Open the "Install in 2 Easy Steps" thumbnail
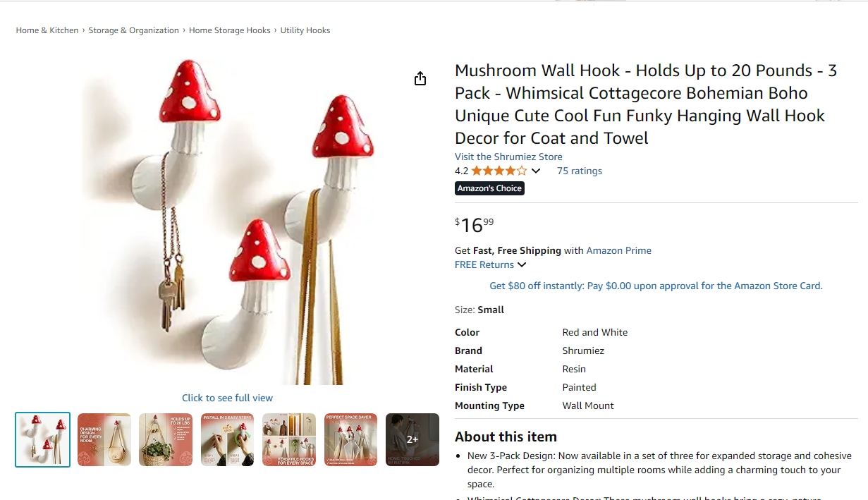This screenshot has width=868, height=500. click(227, 439)
